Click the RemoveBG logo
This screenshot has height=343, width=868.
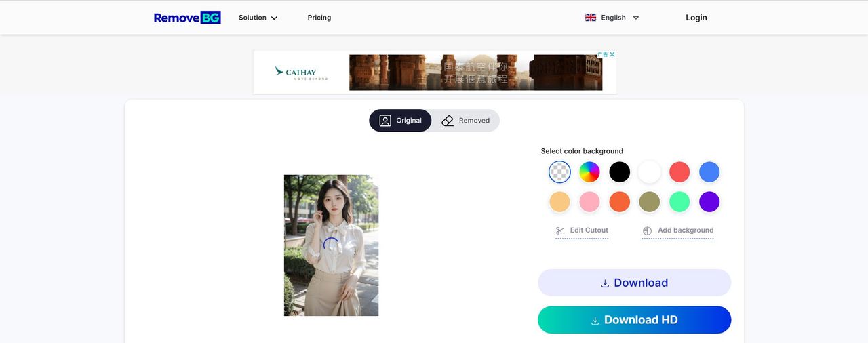pos(187,18)
